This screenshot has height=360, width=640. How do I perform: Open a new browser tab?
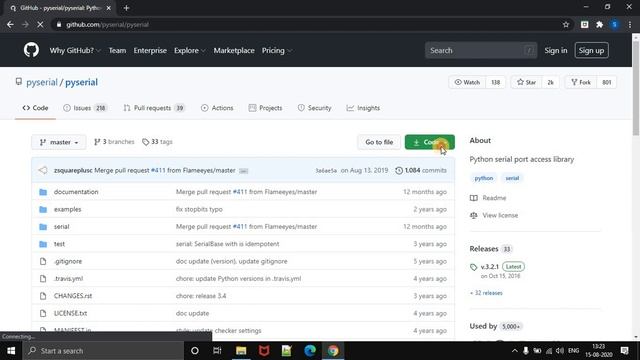click(x=126, y=8)
